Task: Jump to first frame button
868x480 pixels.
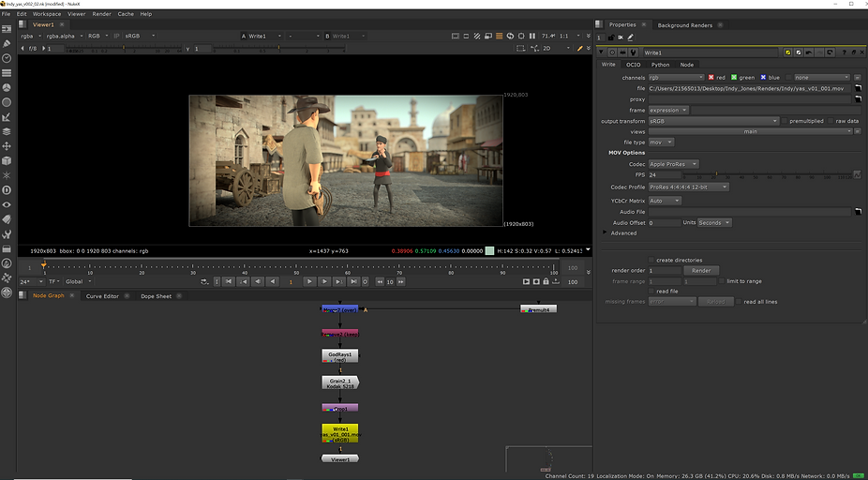Action: coord(228,282)
